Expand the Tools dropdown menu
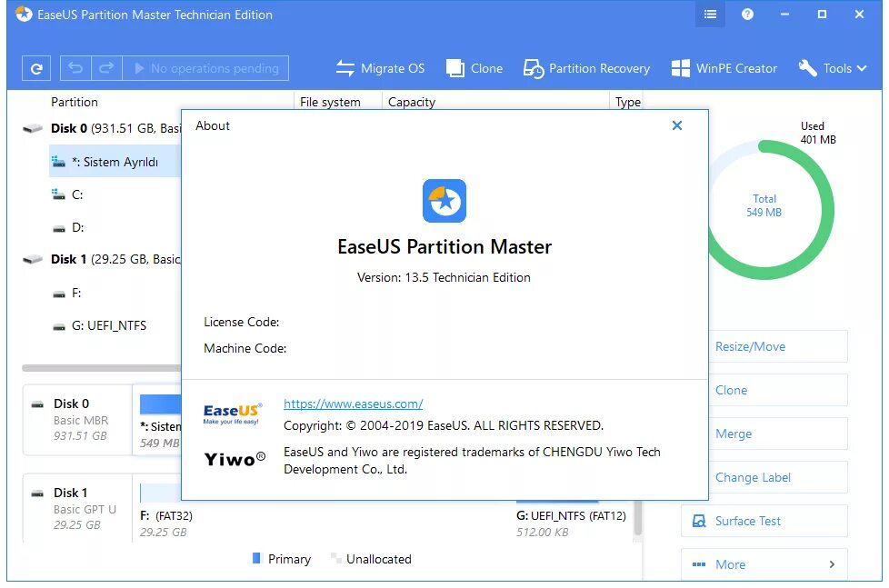 (833, 68)
